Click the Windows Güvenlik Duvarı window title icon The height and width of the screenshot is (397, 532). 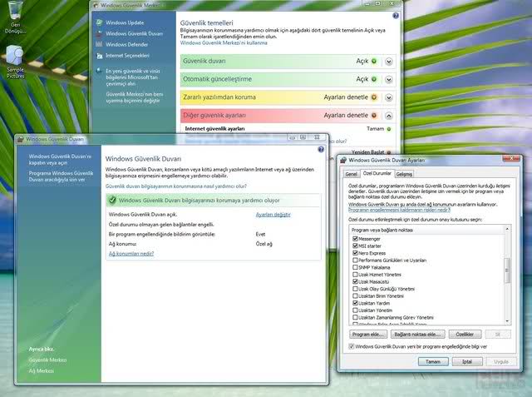coord(21,139)
